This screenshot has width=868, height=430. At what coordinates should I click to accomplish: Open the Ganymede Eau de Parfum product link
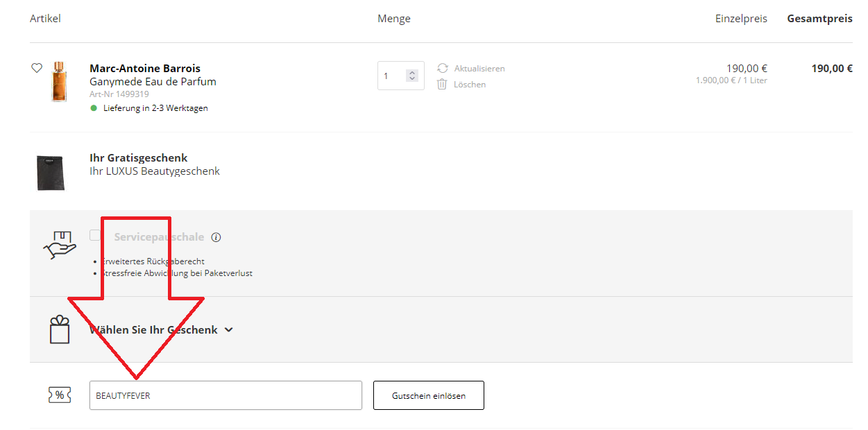click(153, 81)
